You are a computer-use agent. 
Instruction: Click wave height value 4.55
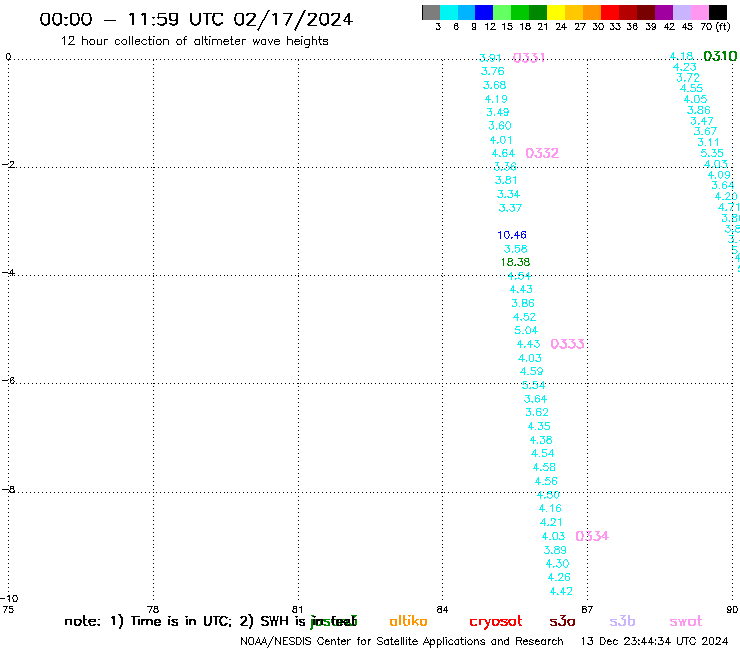[x=691, y=88]
